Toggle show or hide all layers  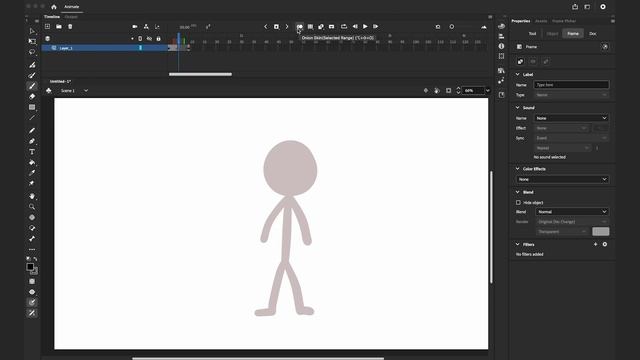tap(149, 39)
